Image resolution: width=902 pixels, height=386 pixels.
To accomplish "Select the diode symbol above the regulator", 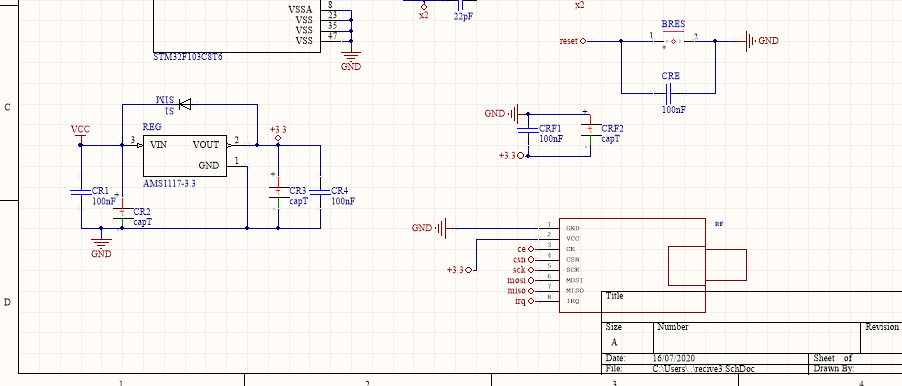I will tap(185, 104).
